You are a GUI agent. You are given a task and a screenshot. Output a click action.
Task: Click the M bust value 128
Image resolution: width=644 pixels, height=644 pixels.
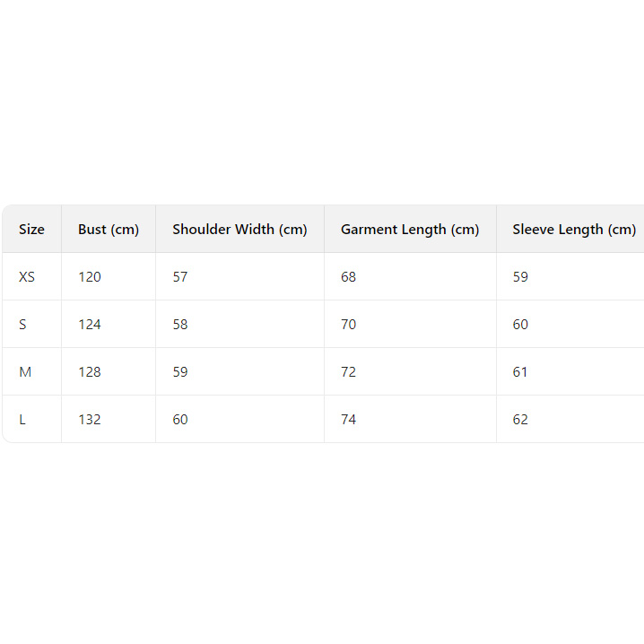[90, 372]
